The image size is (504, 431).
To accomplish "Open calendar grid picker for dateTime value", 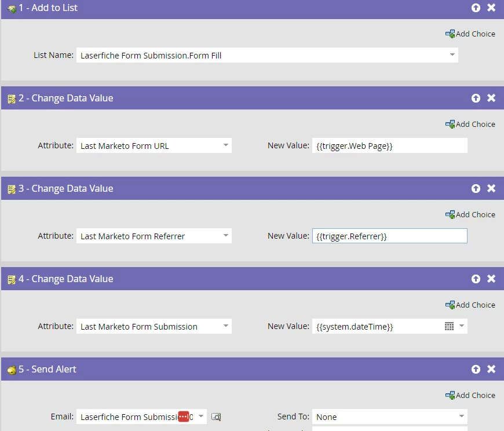I will [449, 326].
